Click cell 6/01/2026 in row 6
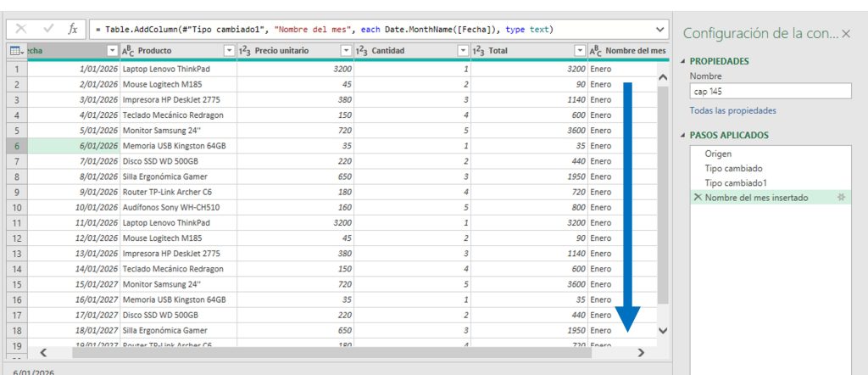The height and width of the screenshot is (375, 868). pos(74,146)
